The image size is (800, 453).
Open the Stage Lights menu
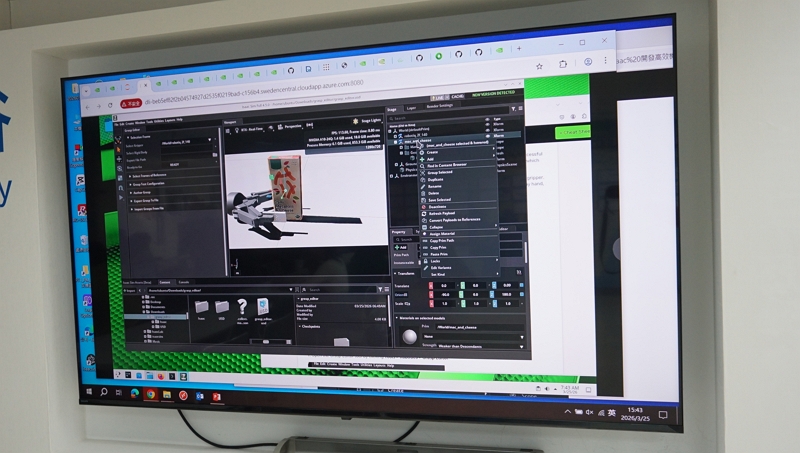pyautogui.click(x=367, y=121)
